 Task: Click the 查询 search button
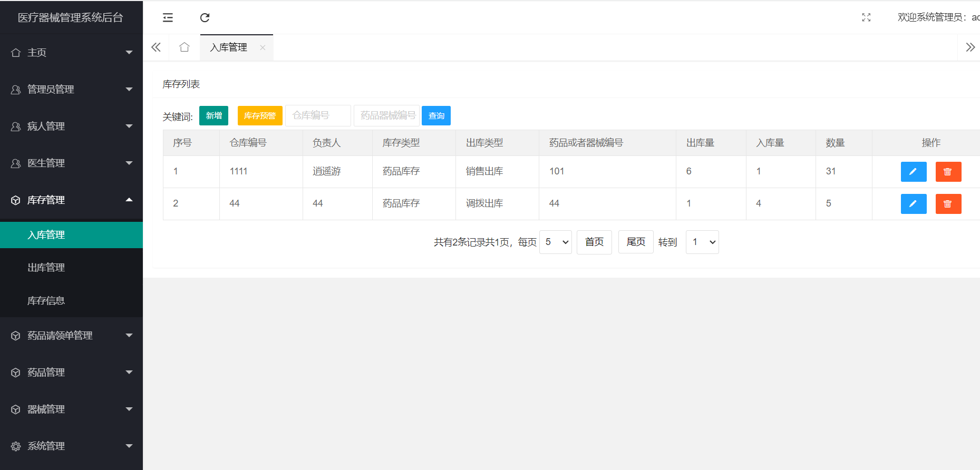[436, 115]
